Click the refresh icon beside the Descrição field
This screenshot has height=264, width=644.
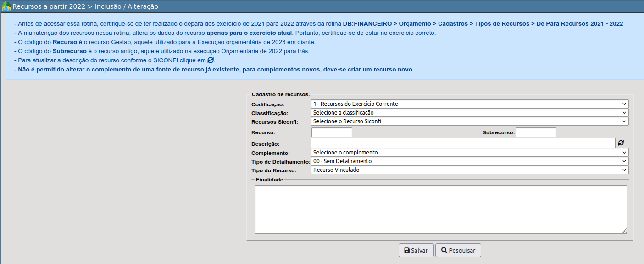click(621, 143)
